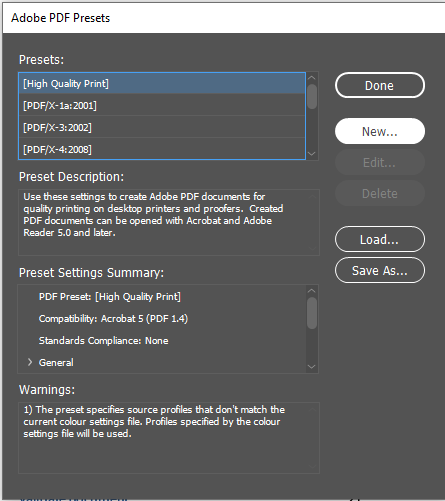Load a preset file with Load...
Screen dimensions: 445x501
coord(380,239)
